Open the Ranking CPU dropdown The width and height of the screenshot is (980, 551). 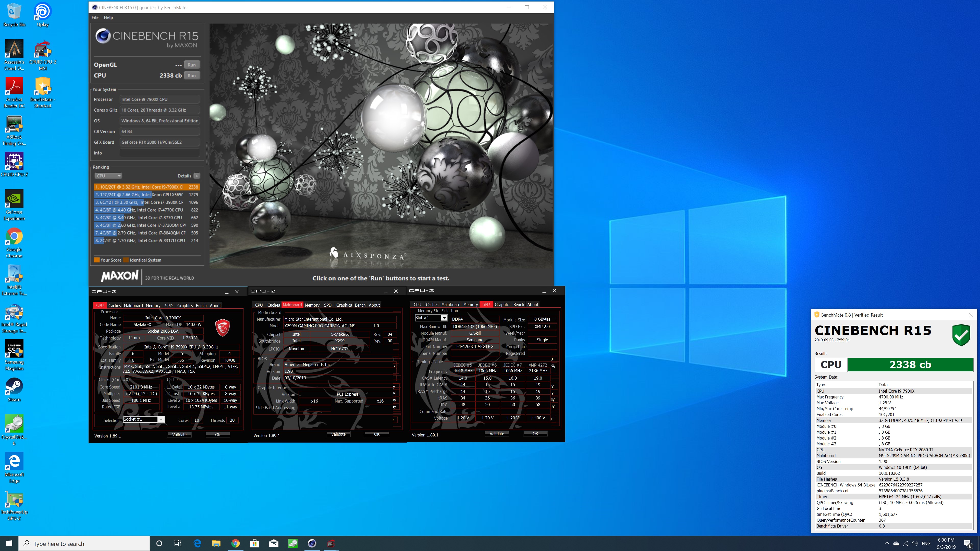(108, 176)
